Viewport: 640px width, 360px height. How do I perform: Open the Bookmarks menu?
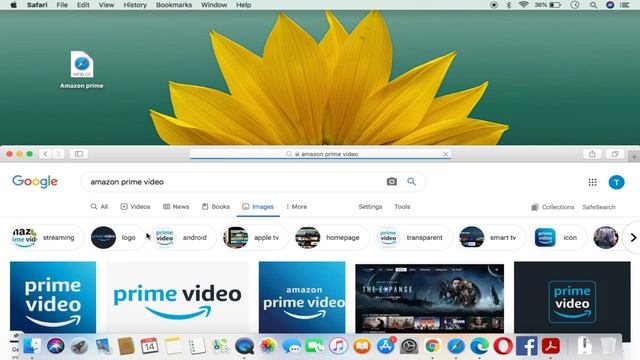pos(174,5)
